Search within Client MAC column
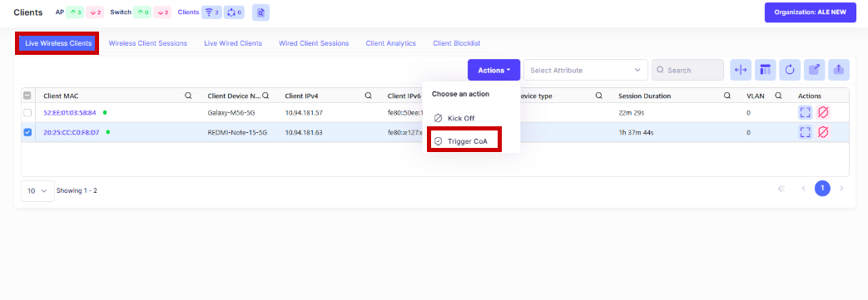The width and height of the screenshot is (868, 300). coord(188,96)
